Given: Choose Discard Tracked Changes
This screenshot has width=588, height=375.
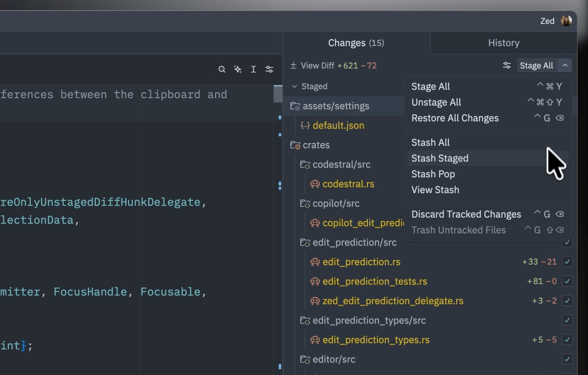Looking at the screenshot, I should (488, 214).
